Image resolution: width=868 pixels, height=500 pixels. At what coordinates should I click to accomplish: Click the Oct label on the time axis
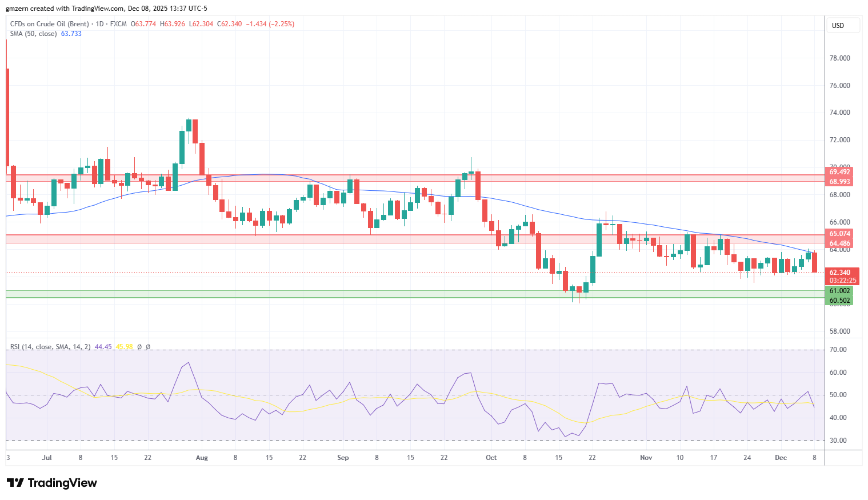click(491, 458)
